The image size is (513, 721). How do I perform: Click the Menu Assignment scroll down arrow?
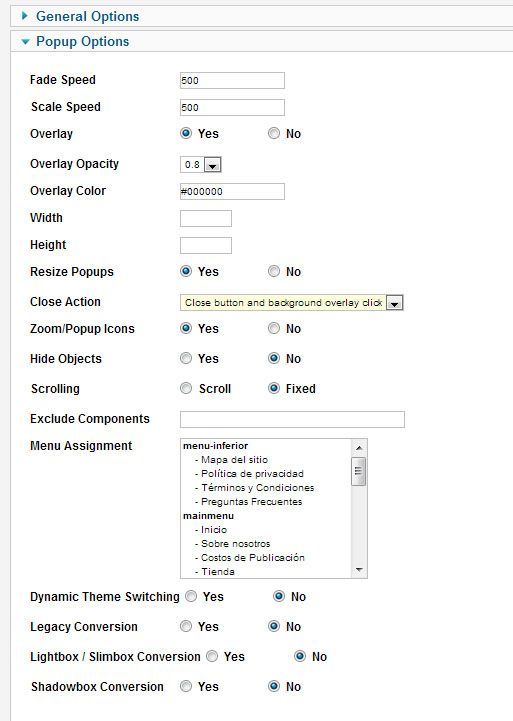(359, 570)
